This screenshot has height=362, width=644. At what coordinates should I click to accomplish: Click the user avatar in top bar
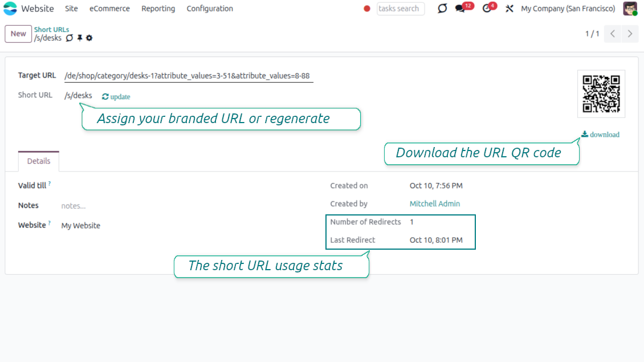click(629, 9)
